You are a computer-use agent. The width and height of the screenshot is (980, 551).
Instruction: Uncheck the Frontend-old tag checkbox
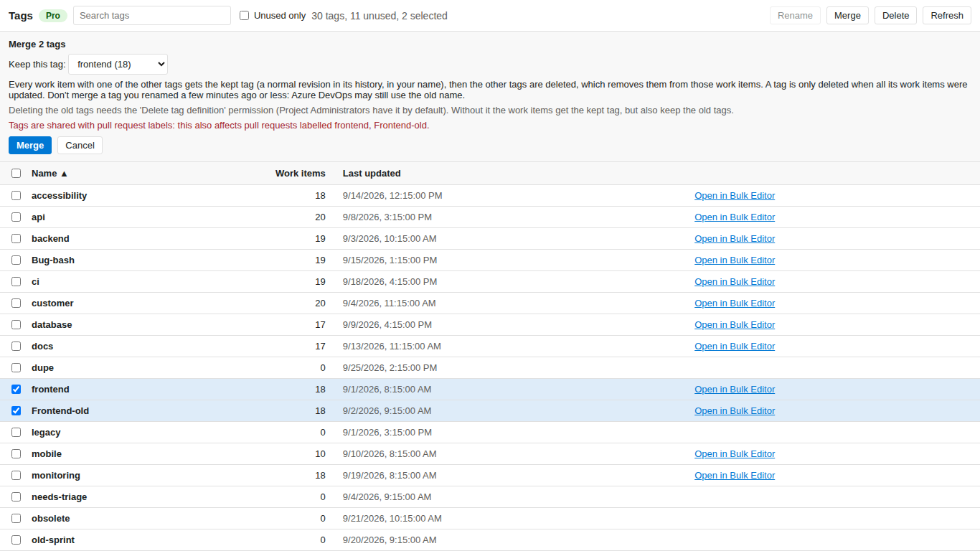point(17,411)
